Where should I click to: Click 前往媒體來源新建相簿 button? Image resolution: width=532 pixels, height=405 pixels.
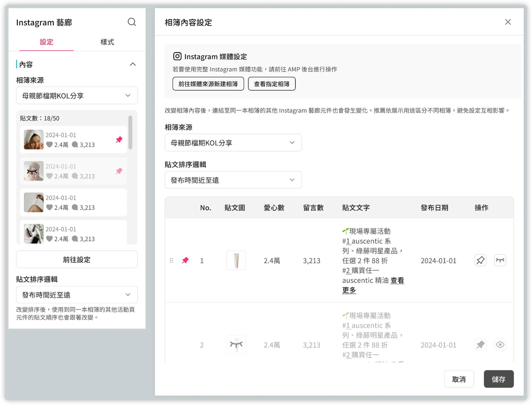click(208, 84)
